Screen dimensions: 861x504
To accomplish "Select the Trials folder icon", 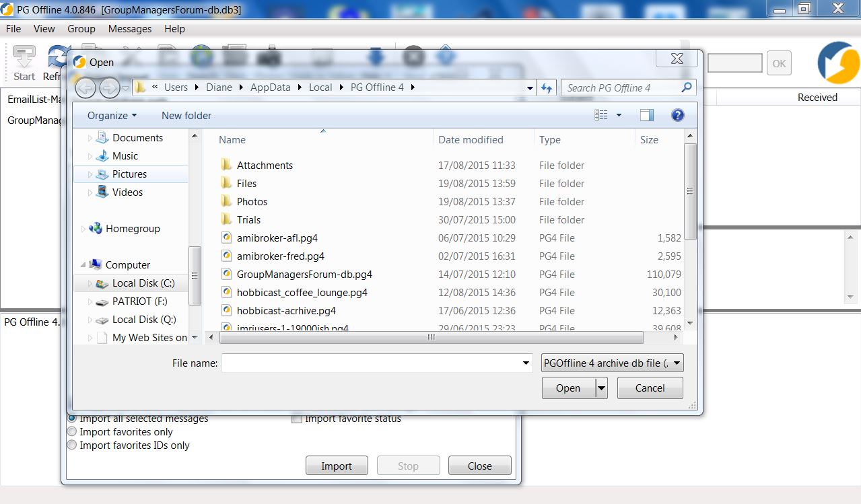I will pyautogui.click(x=226, y=219).
